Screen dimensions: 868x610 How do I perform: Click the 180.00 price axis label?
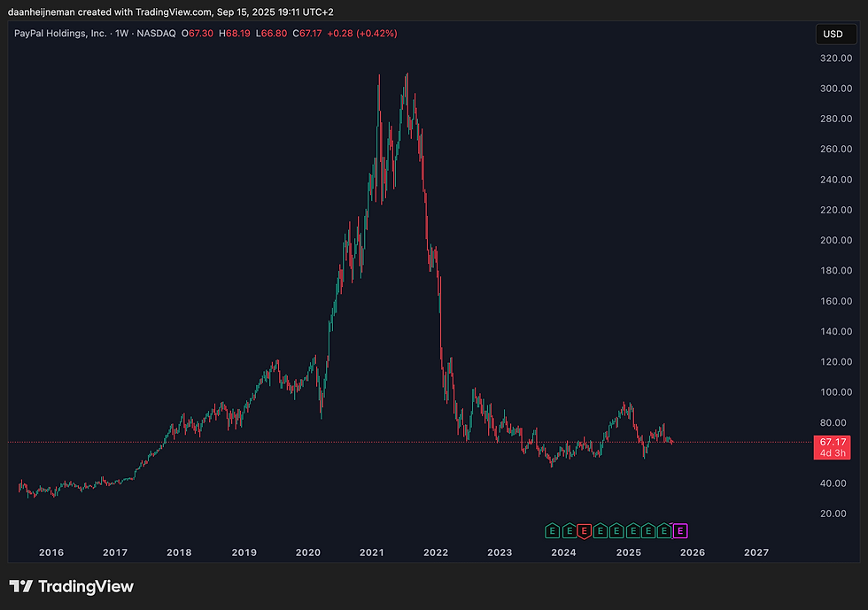[836, 271]
